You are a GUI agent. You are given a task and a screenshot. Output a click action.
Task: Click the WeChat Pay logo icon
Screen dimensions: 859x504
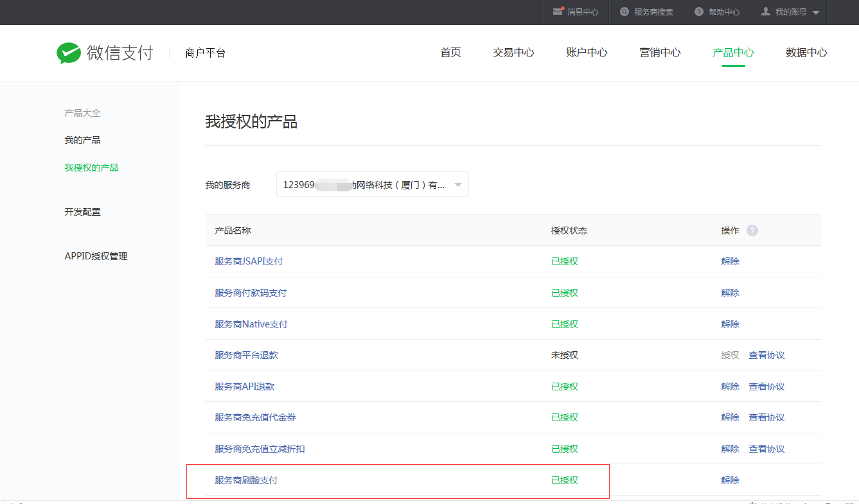[x=69, y=53]
